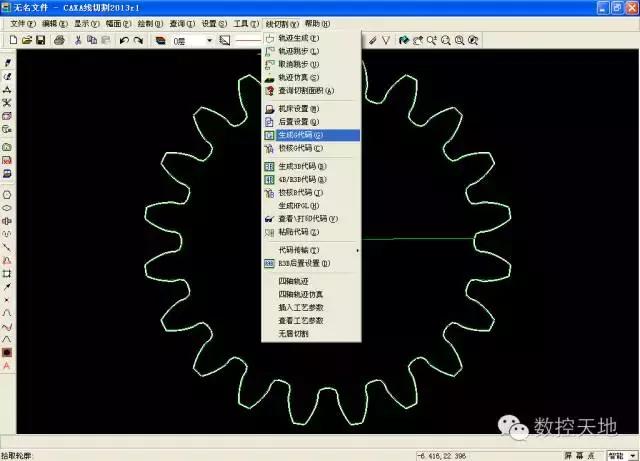Viewport: 640px width, 461px height.
Task: Select the polygon tool in left toolbar
Action: (7, 195)
